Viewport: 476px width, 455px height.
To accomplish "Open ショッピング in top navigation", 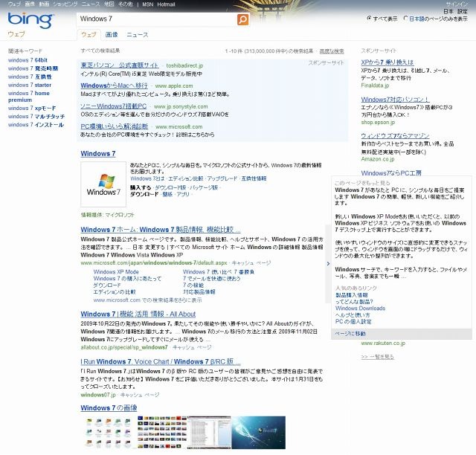I will tap(65, 4).
